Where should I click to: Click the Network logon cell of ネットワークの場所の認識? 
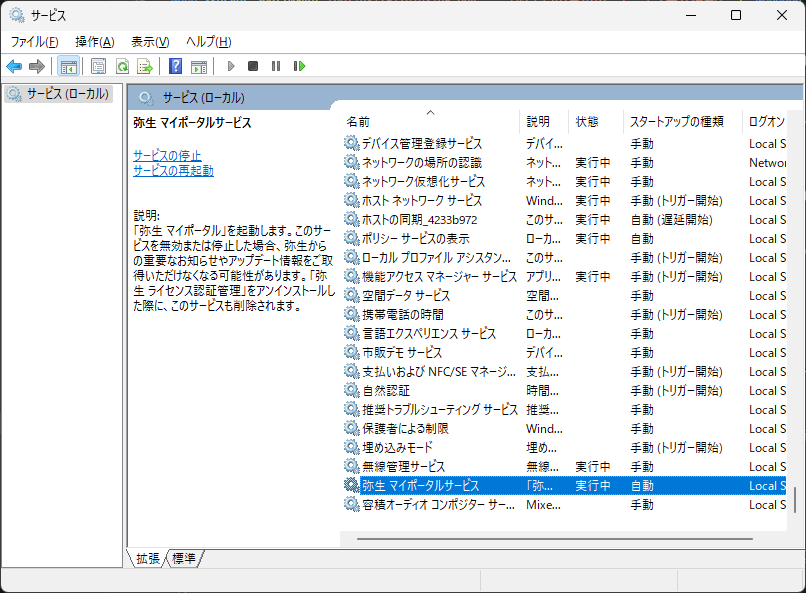[767, 162]
